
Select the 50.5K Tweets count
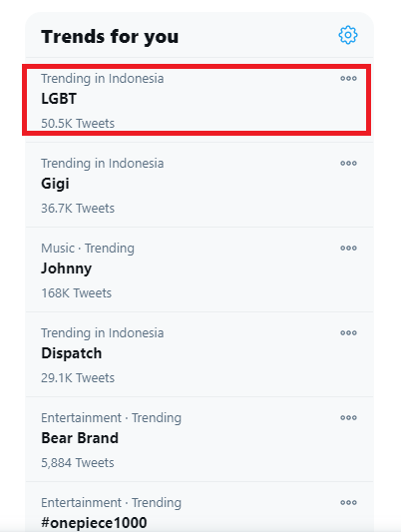tap(78, 123)
